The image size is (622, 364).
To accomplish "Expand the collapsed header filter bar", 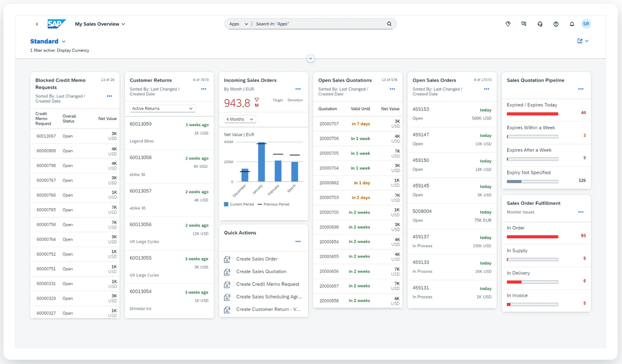I will (x=311, y=59).
